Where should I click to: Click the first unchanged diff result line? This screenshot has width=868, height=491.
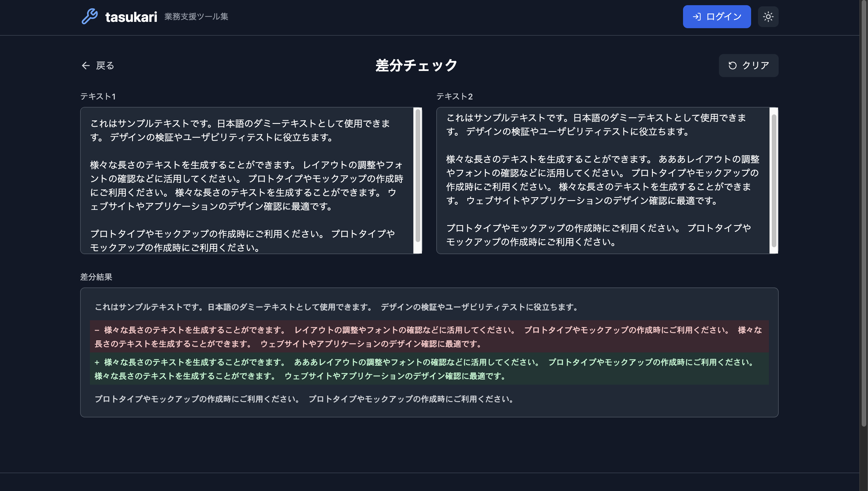(336, 307)
